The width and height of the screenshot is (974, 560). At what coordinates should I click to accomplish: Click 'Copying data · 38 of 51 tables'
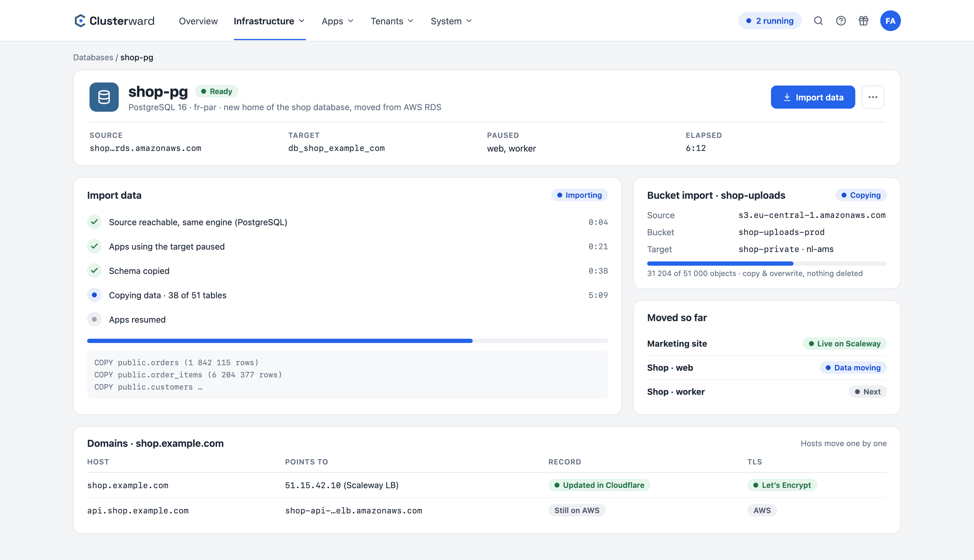[168, 295]
